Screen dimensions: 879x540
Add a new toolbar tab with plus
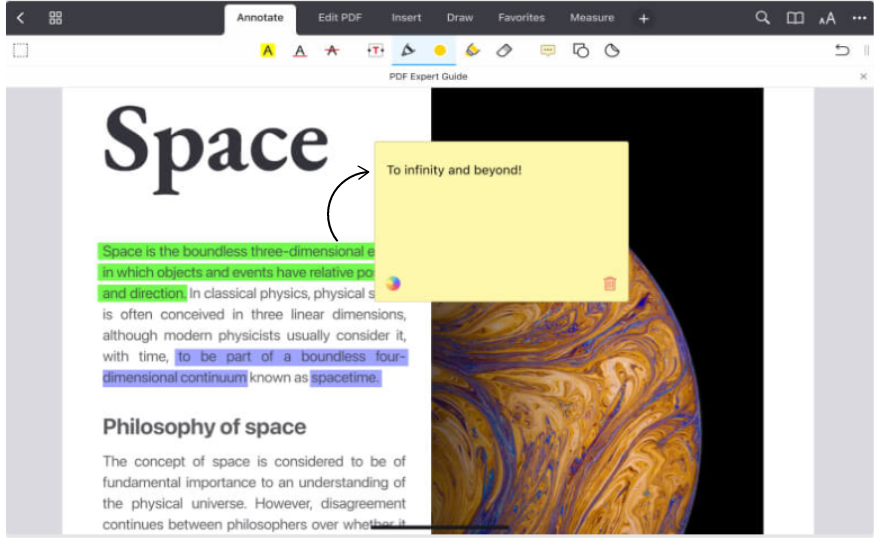[644, 18]
